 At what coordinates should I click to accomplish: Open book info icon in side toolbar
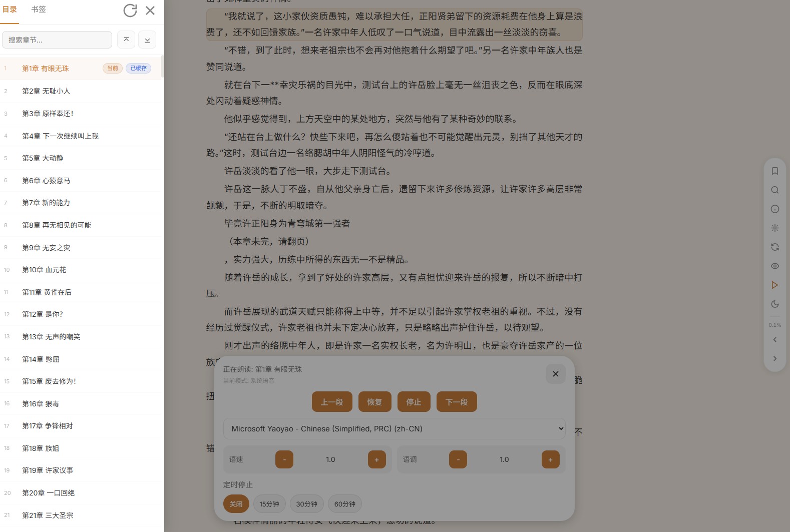(x=775, y=209)
